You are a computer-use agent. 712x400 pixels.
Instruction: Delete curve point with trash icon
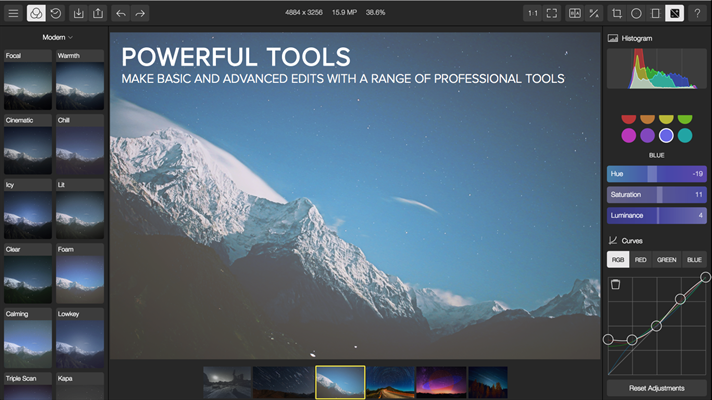615,284
